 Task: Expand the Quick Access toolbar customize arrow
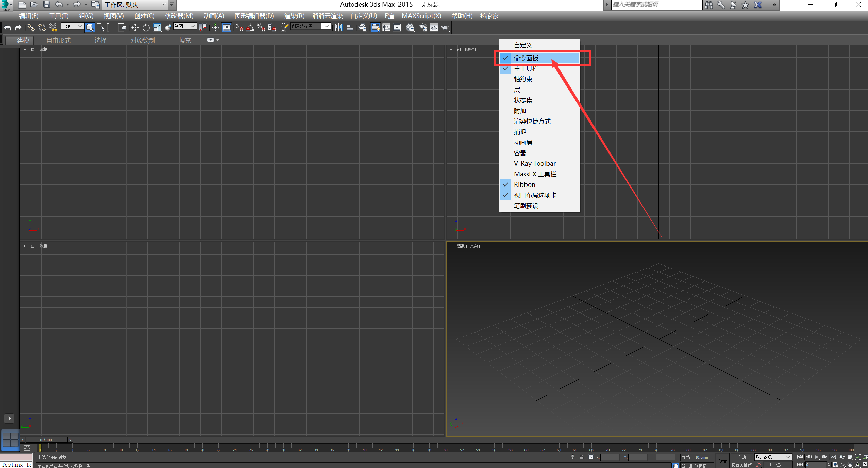pos(172,5)
